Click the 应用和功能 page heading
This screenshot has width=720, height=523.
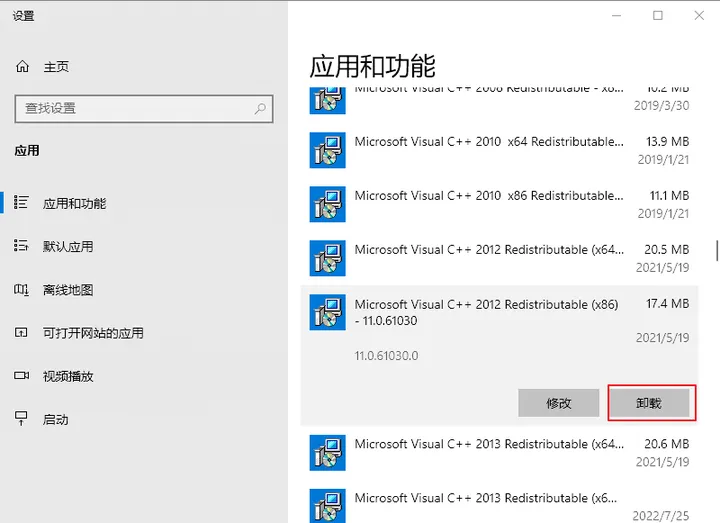[x=372, y=66]
